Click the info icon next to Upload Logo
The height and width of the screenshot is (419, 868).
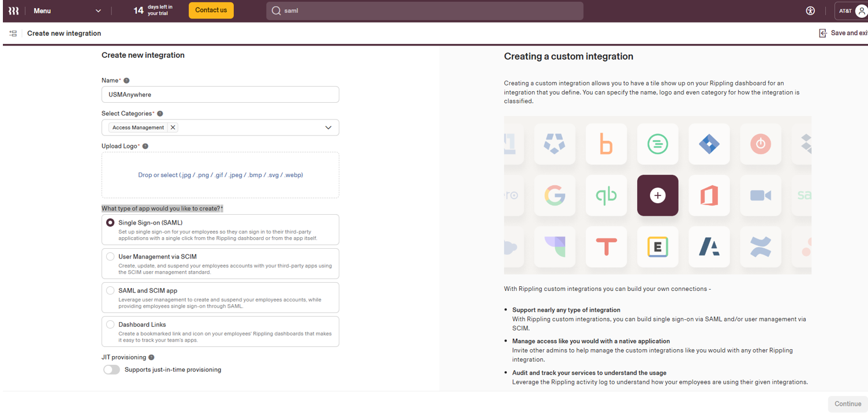point(145,147)
